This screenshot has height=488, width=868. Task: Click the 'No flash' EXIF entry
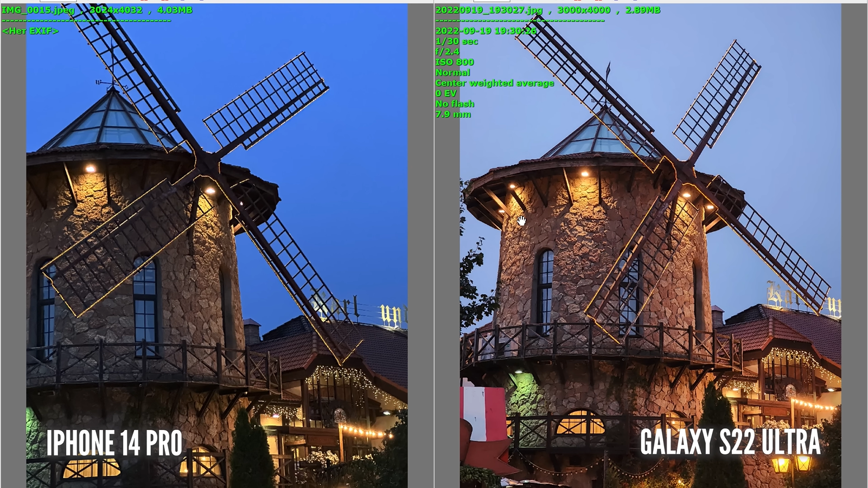click(455, 104)
